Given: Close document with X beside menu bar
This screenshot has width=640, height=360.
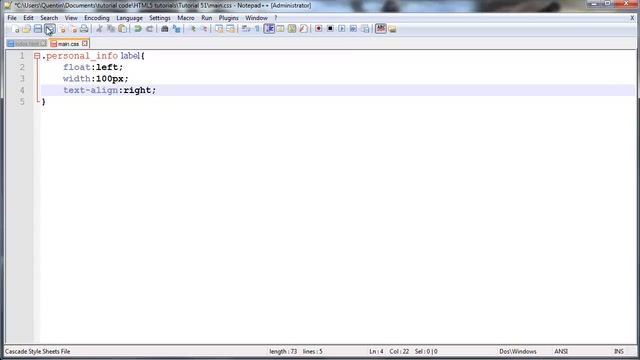Looking at the screenshot, I should [x=632, y=18].
